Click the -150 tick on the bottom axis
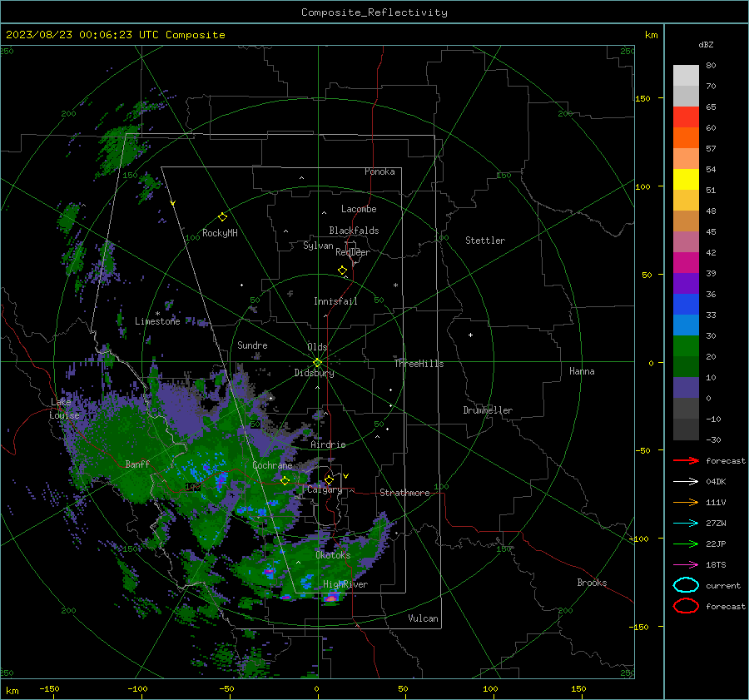Screen dimensions: 749x700 49,688
